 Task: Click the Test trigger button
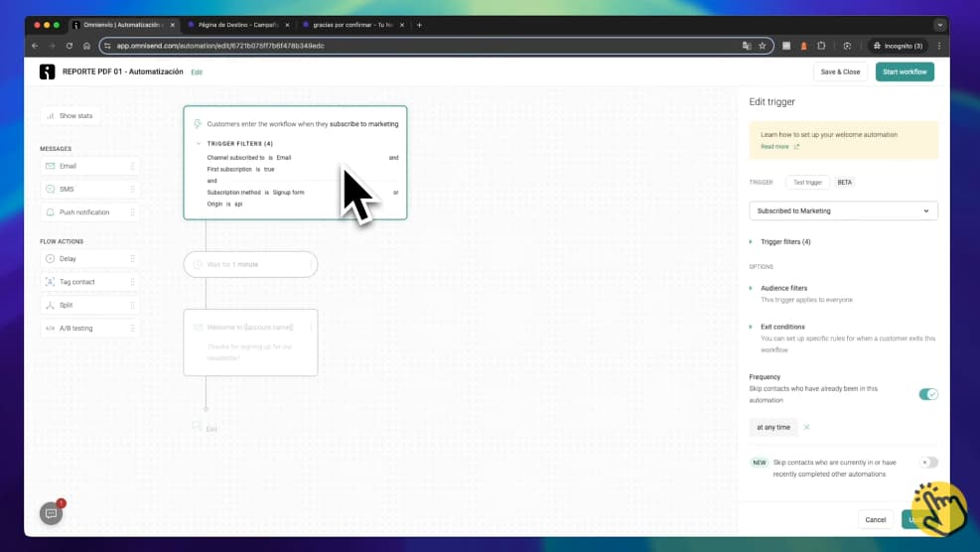[x=807, y=183]
